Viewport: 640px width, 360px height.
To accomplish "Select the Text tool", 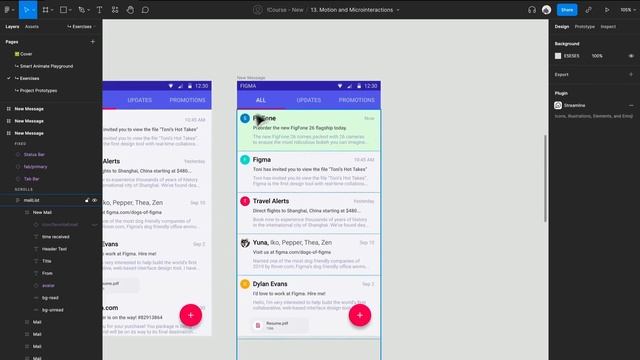I will pyautogui.click(x=99, y=10).
